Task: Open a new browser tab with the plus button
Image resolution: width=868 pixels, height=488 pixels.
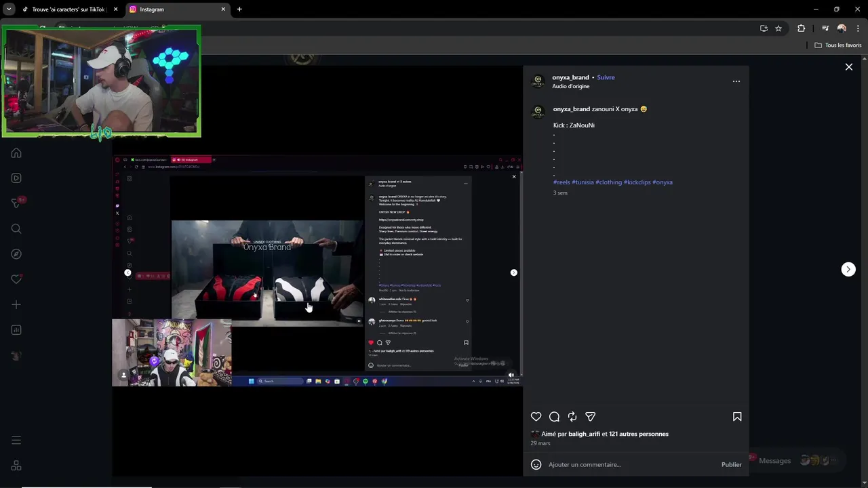Action: tap(239, 9)
